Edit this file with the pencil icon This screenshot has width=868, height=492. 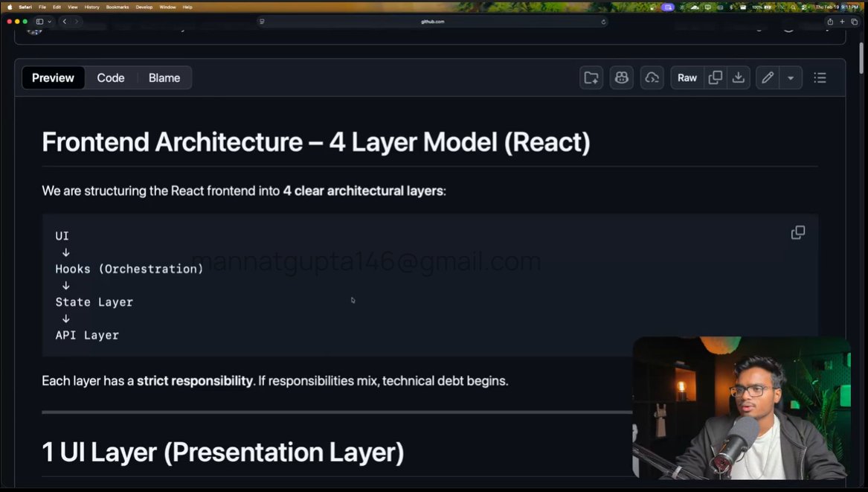(768, 77)
